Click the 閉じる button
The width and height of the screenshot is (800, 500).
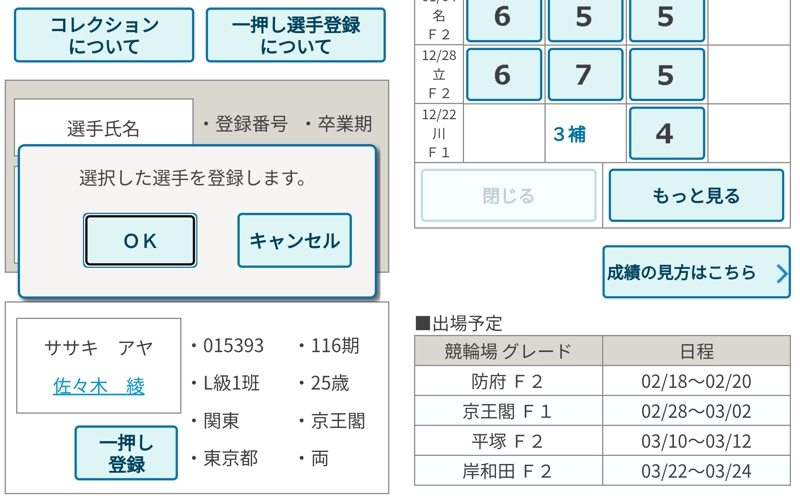click(x=508, y=195)
